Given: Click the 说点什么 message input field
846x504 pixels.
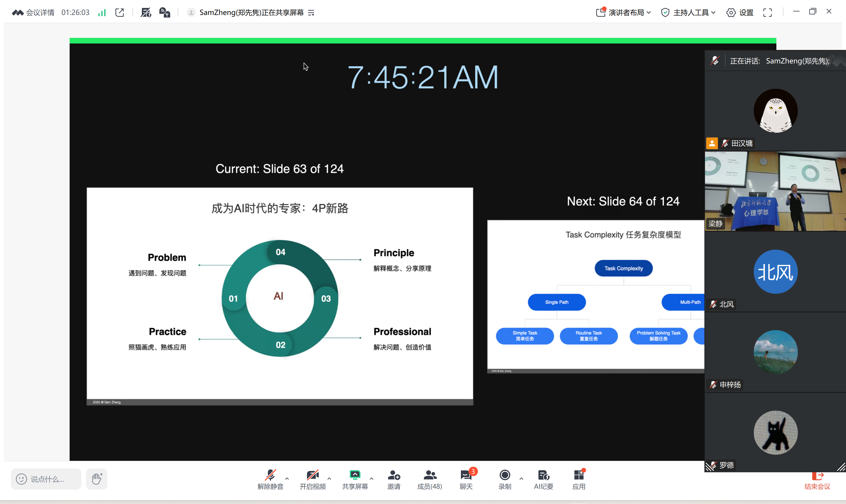Looking at the screenshot, I should point(46,479).
